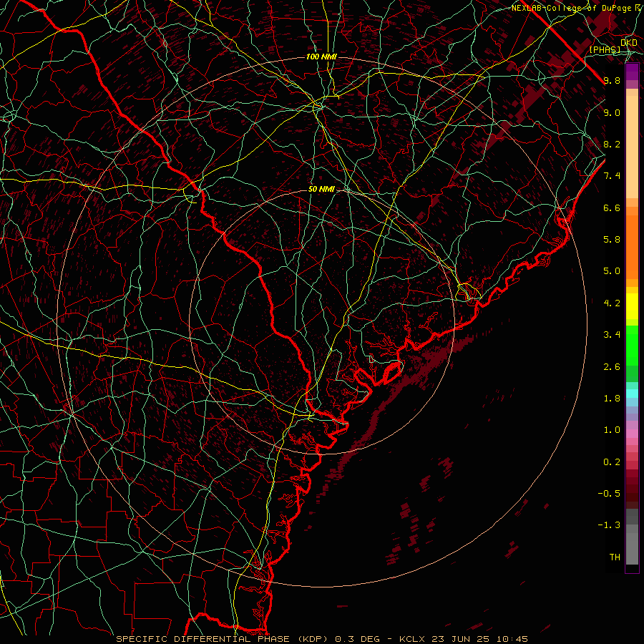Image resolution: width=644 pixels, height=644 pixels.
Task: Click the 10:45 time stamp
Action: click(x=512, y=639)
